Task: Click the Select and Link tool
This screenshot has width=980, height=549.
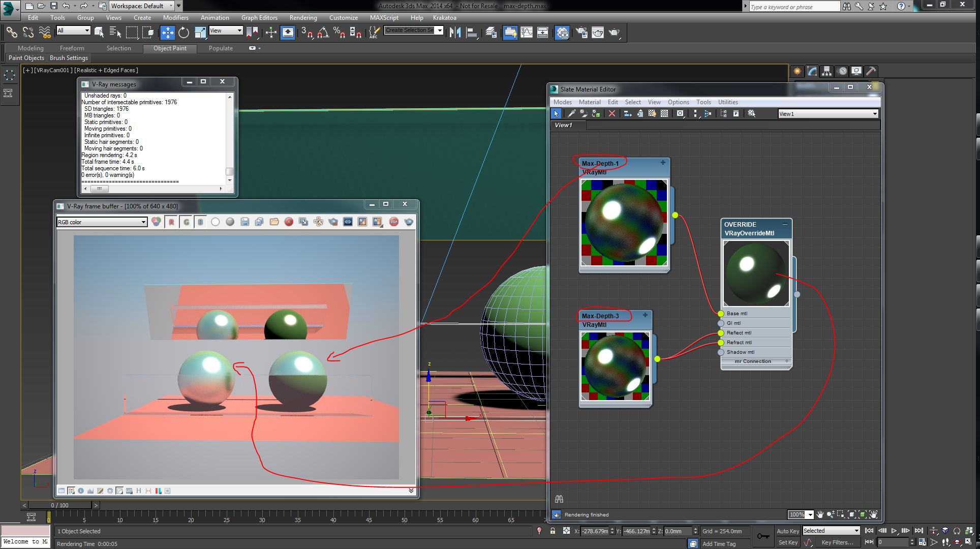Action: click(11, 33)
